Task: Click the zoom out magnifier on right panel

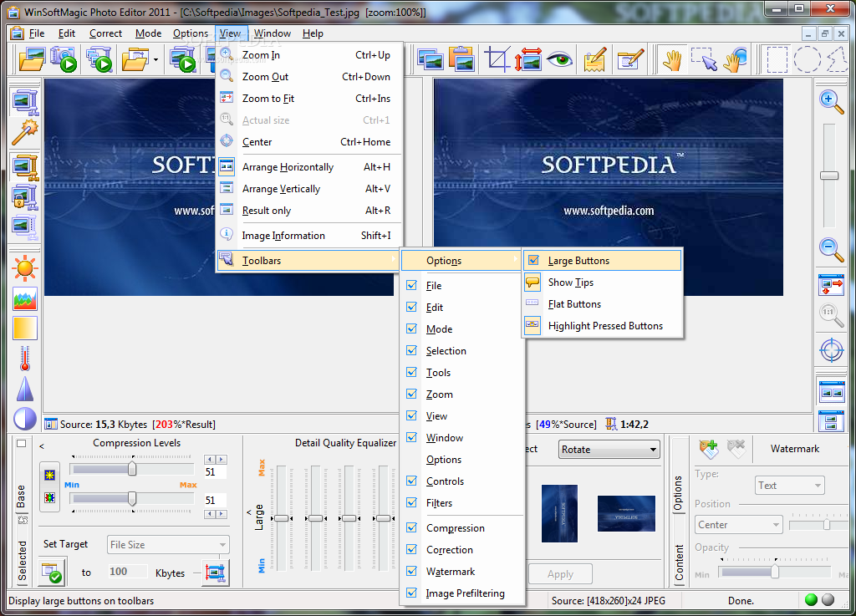Action: 831,249
